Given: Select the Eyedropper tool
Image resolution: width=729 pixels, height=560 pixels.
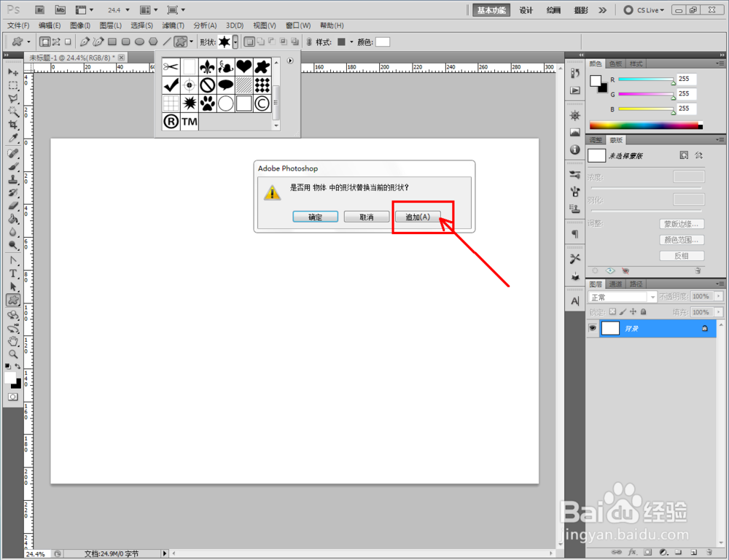Looking at the screenshot, I should pyautogui.click(x=13, y=138).
